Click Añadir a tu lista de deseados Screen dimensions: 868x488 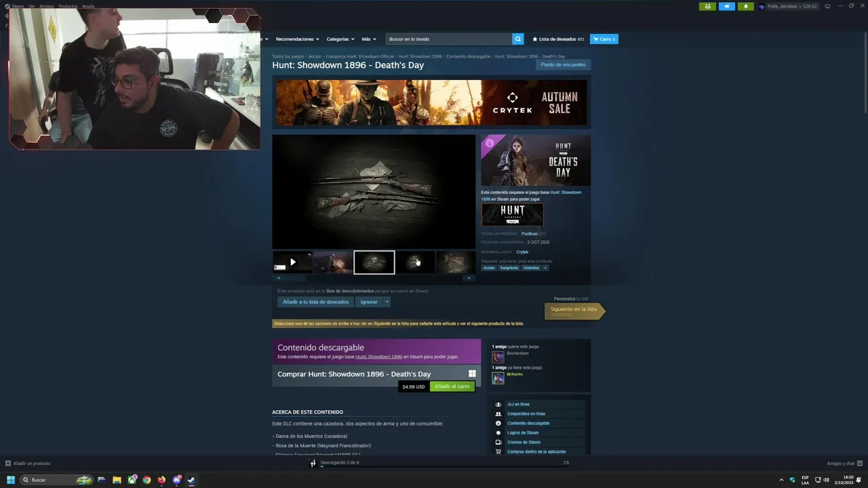(315, 302)
